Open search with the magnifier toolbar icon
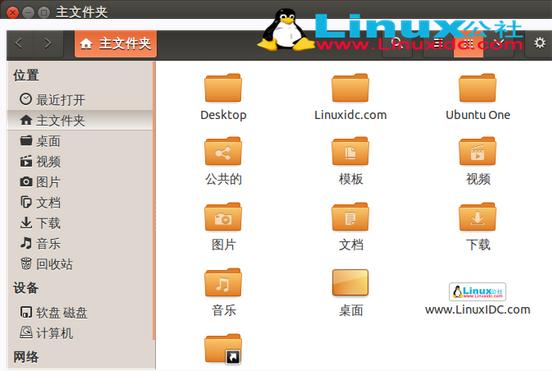 click(397, 44)
